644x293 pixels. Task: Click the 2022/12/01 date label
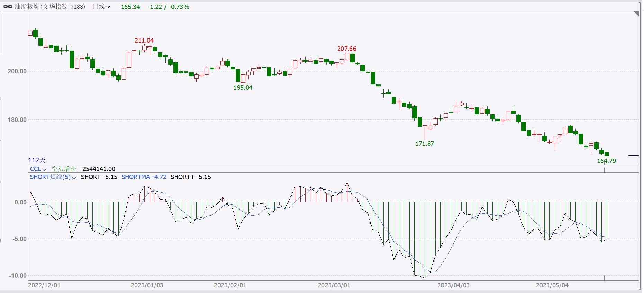[44, 285]
